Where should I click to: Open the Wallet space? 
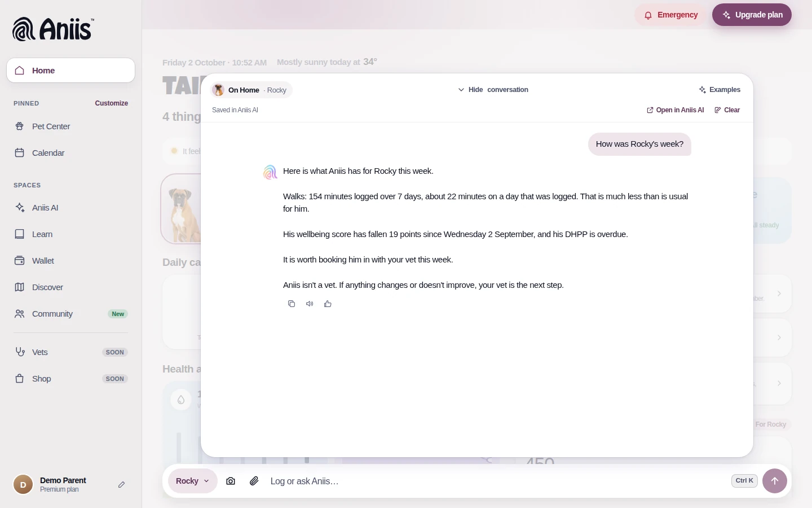pyautogui.click(x=71, y=261)
